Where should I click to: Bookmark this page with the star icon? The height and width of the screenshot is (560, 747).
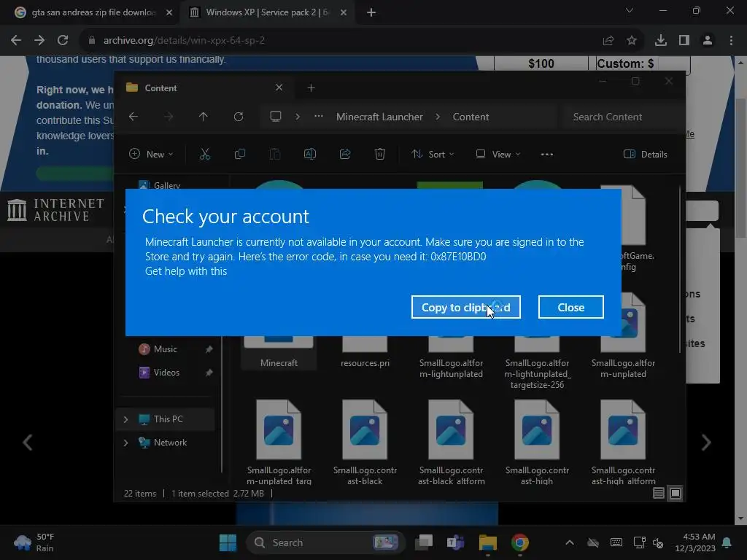pos(632,41)
